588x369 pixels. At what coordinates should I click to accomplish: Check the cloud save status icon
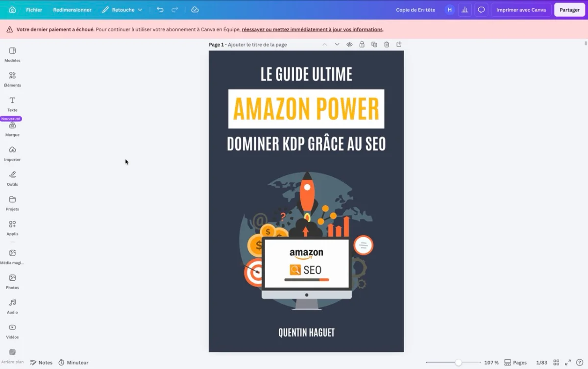click(195, 10)
